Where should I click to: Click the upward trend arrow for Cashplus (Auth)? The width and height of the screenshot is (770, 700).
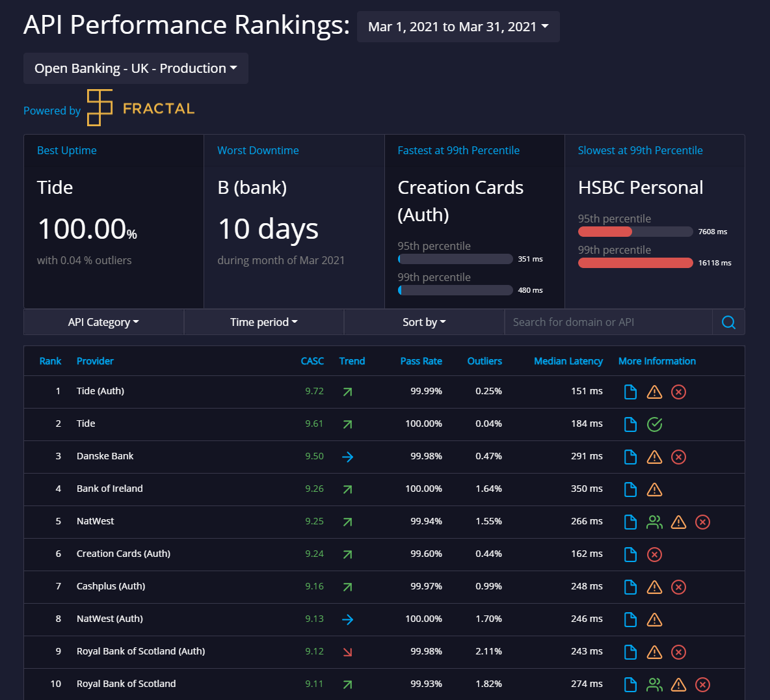(348, 587)
